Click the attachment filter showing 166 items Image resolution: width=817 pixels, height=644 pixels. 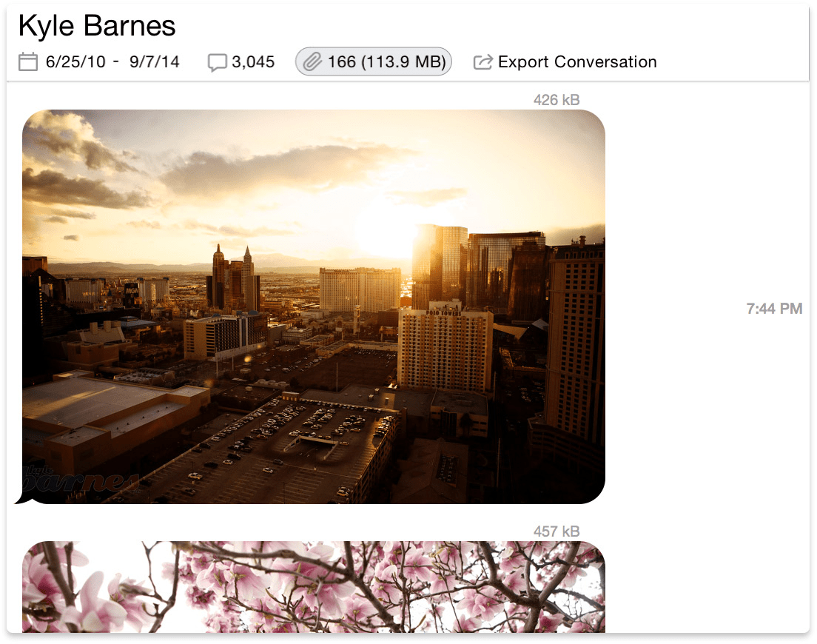(373, 61)
